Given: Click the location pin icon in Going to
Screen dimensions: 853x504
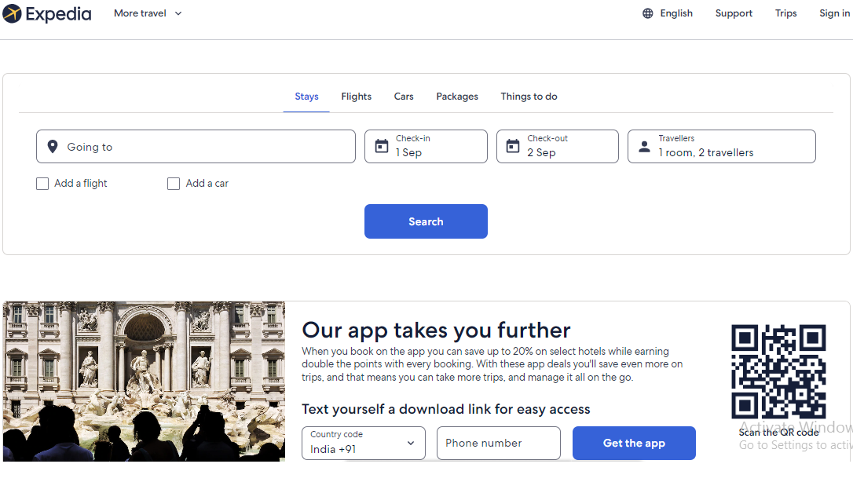Looking at the screenshot, I should (x=53, y=147).
